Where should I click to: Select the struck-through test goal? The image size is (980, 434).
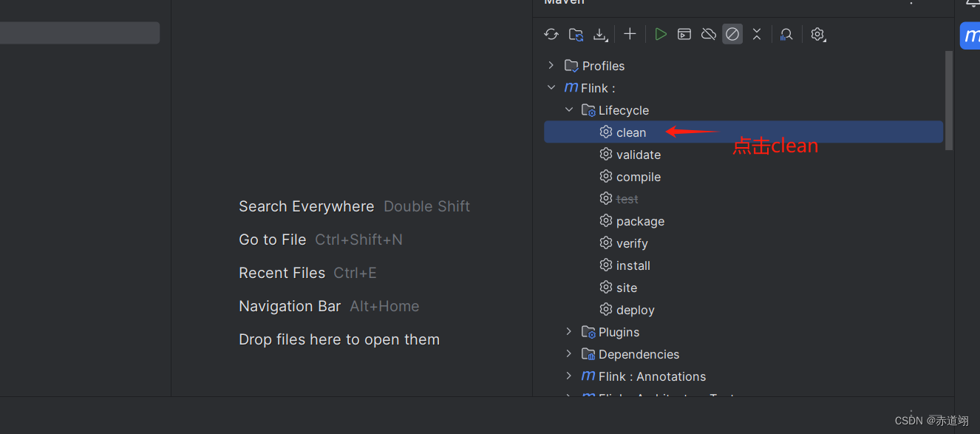[743, 199]
